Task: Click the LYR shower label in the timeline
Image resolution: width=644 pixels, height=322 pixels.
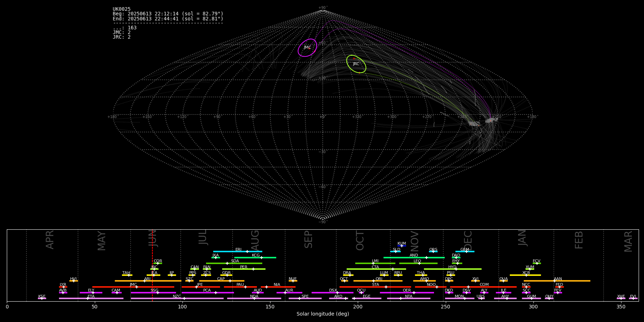Action: click(x=63, y=285)
